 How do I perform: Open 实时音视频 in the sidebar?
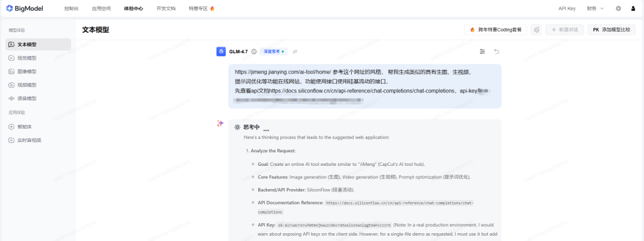[38, 140]
